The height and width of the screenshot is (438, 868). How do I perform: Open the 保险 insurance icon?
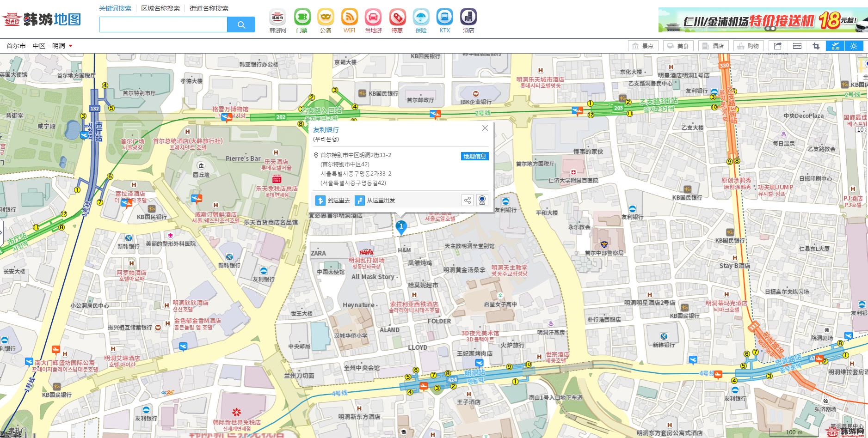pos(421,17)
